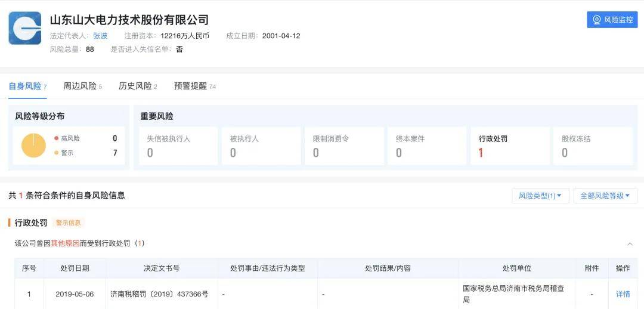644x309 pixels.
Task: Switch to 历史风险 tab
Action: click(138, 86)
